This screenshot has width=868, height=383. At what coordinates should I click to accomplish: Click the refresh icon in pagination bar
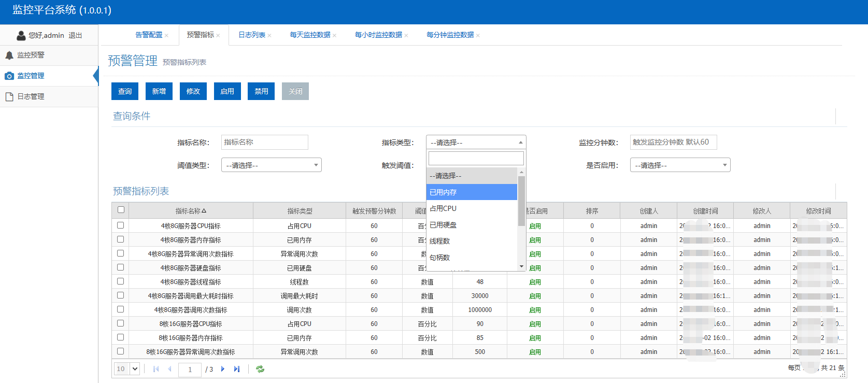coord(260,369)
